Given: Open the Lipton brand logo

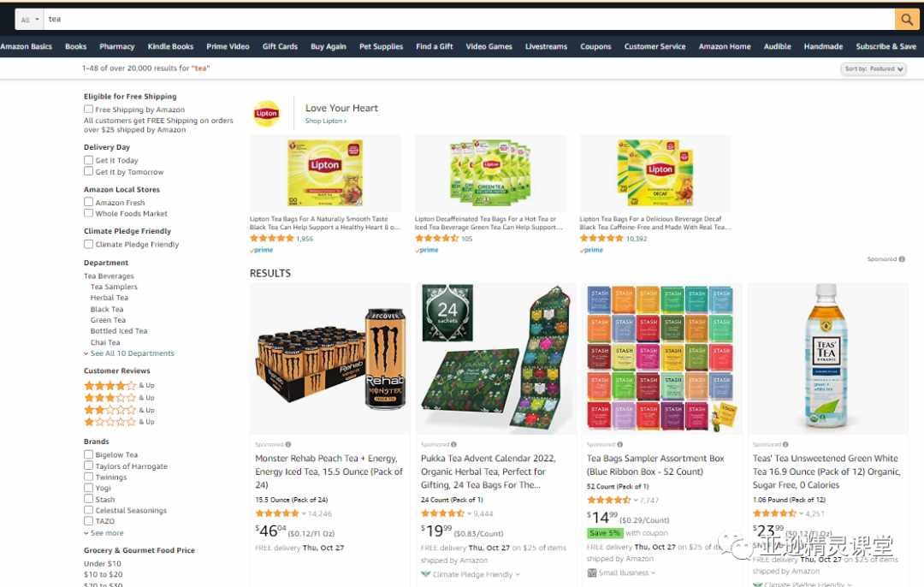Looking at the screenshot, I should 266,114.
